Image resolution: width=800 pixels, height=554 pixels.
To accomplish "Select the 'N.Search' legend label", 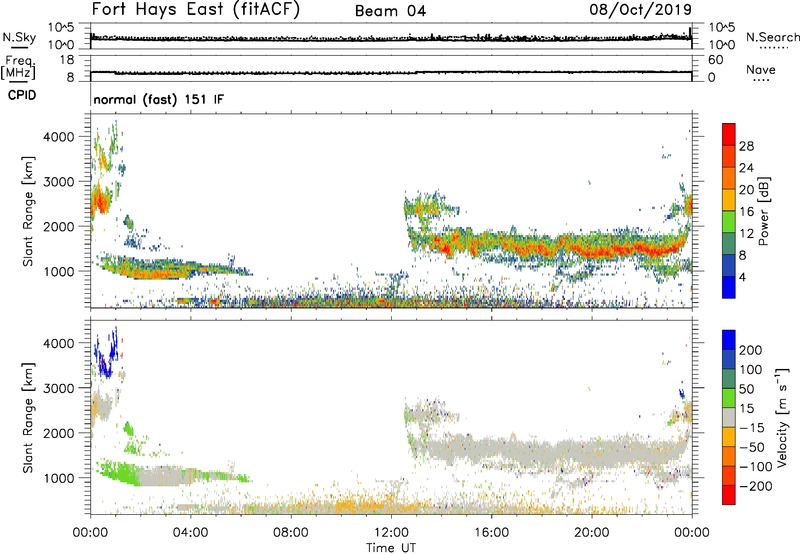I will (x=773, y=37).
